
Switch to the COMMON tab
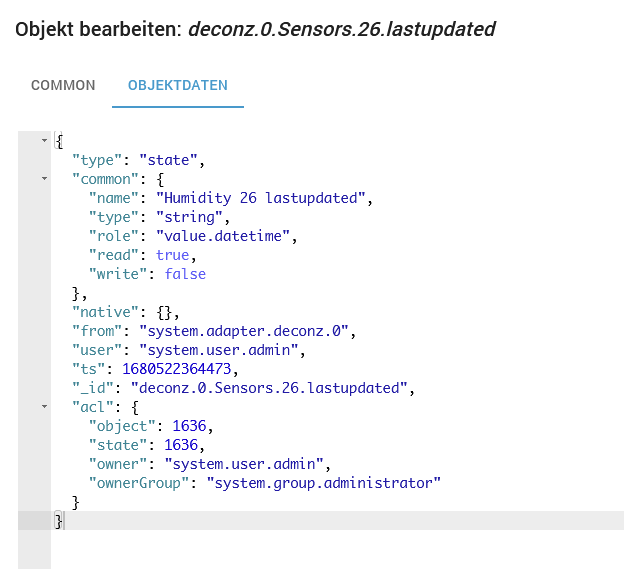point(63,85)
